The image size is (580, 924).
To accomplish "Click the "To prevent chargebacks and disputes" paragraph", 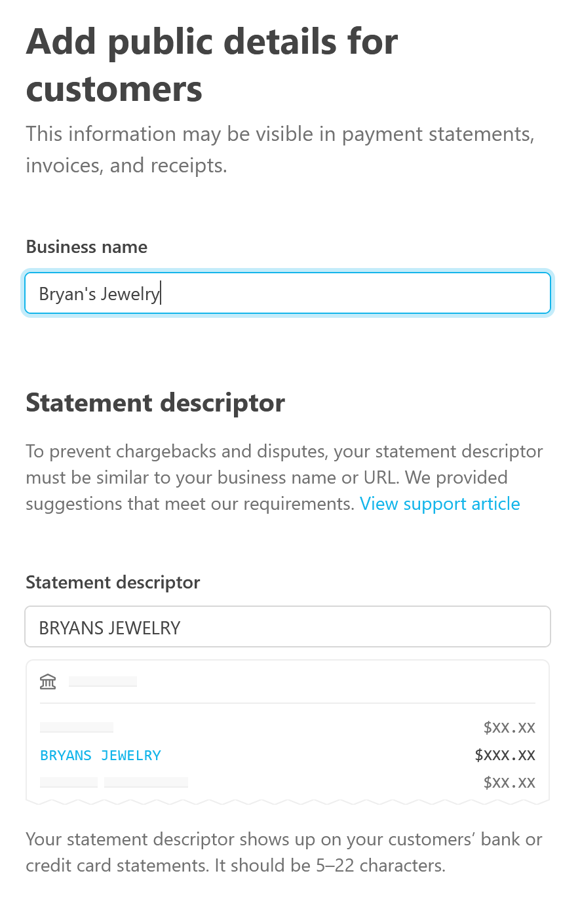I will 284,478.
